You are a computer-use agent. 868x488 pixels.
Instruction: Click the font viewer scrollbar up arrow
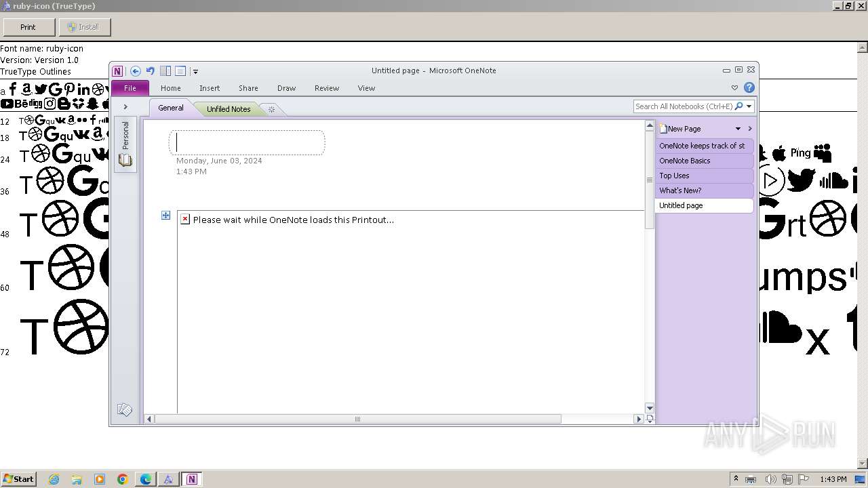click(863, 47)
